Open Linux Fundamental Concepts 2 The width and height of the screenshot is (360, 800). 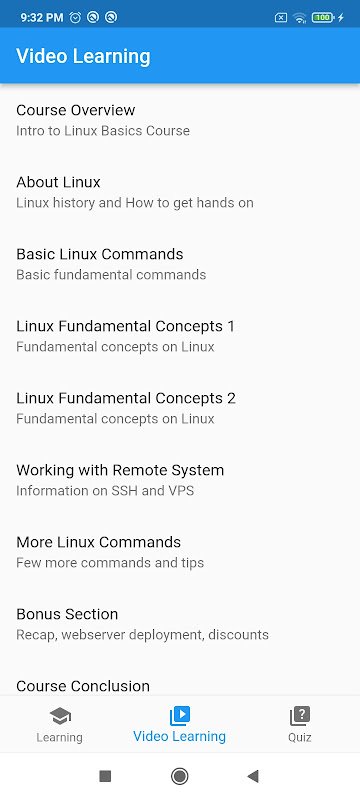180,408
